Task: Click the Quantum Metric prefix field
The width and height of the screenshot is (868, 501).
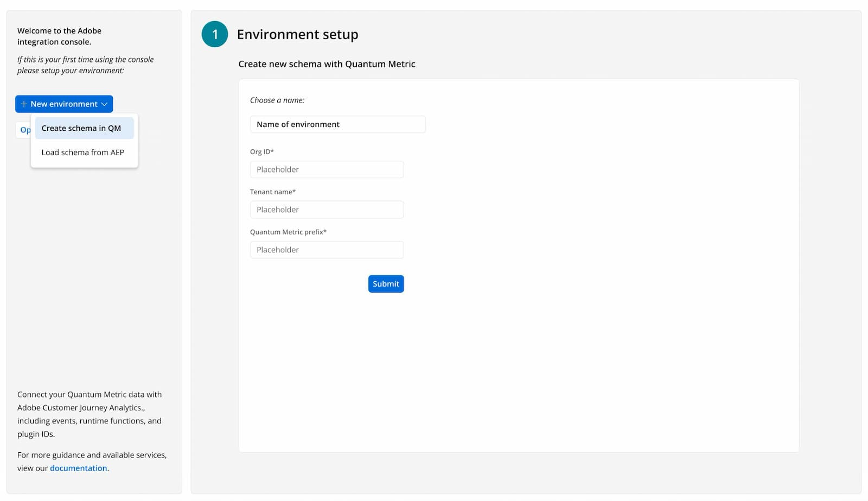Action: [x=327, y=250]
